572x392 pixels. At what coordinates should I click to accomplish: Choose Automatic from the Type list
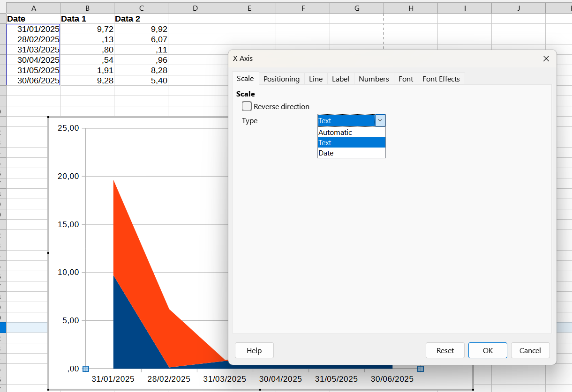tap(351, 133)
